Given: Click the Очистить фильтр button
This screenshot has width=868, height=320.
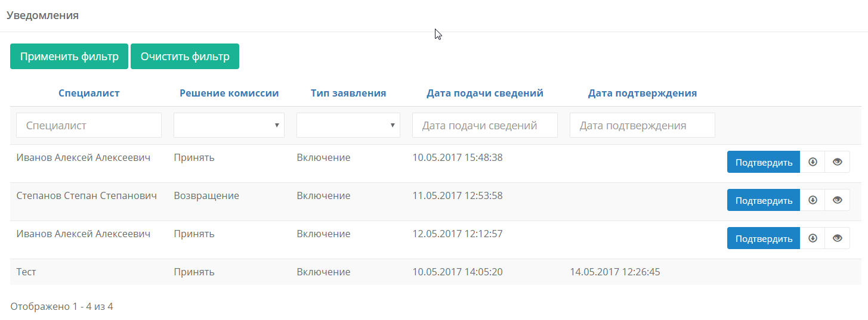Looking at the screenshot, I should 185,57.
